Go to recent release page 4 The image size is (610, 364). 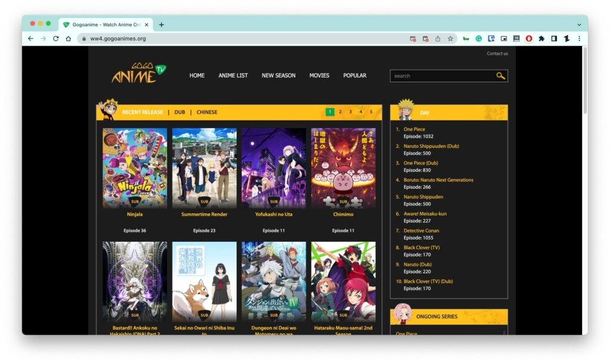tap(360, 111)
